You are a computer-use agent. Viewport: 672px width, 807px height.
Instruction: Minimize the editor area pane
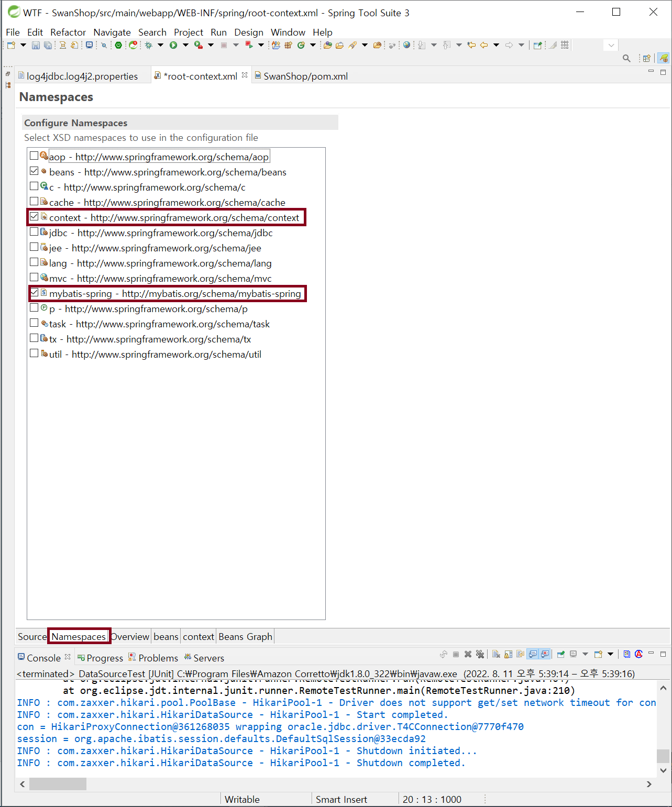651,71
